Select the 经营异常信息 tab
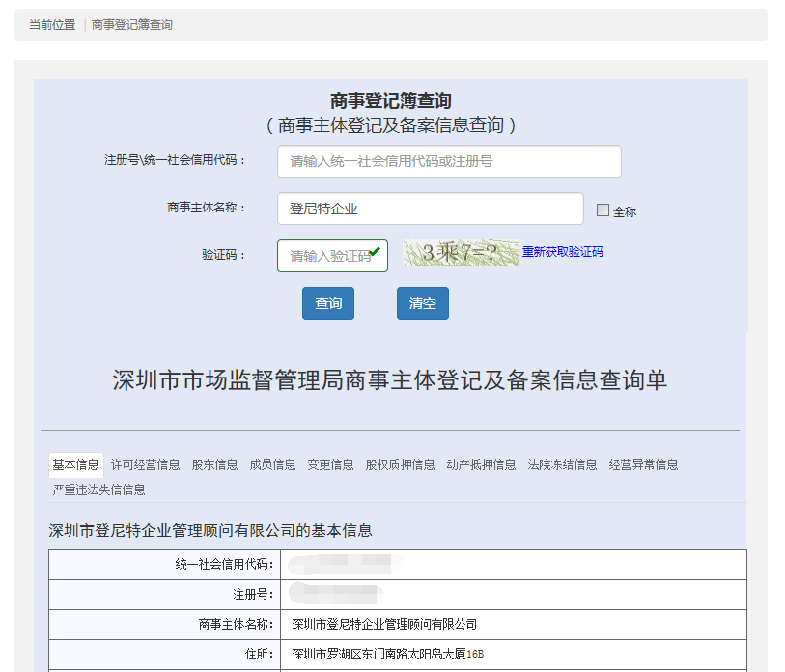 [x=643, y=464]
